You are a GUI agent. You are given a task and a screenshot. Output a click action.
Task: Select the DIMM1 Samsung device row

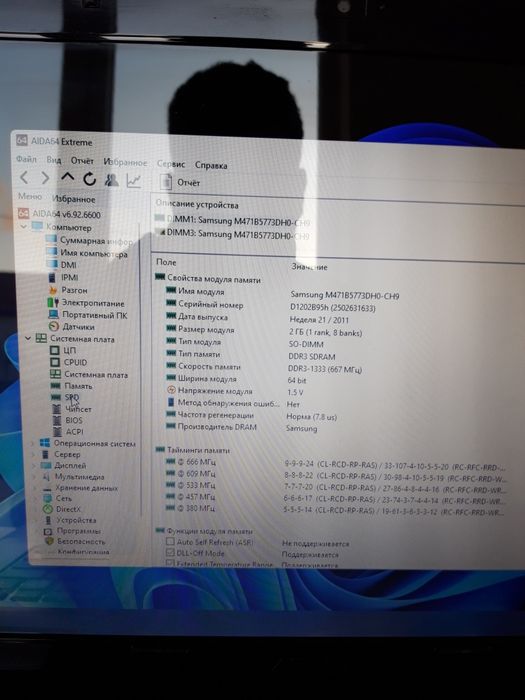click(x=232, y=221)
